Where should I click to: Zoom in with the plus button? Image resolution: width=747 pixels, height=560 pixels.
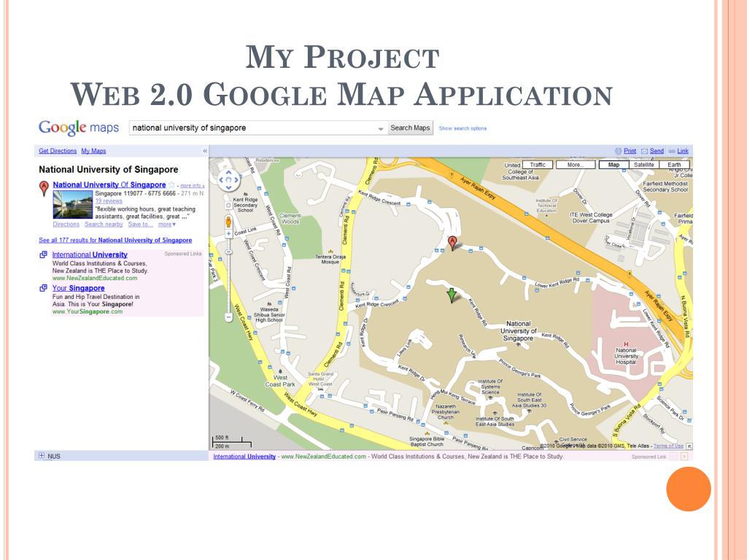(x=228, y=234)
